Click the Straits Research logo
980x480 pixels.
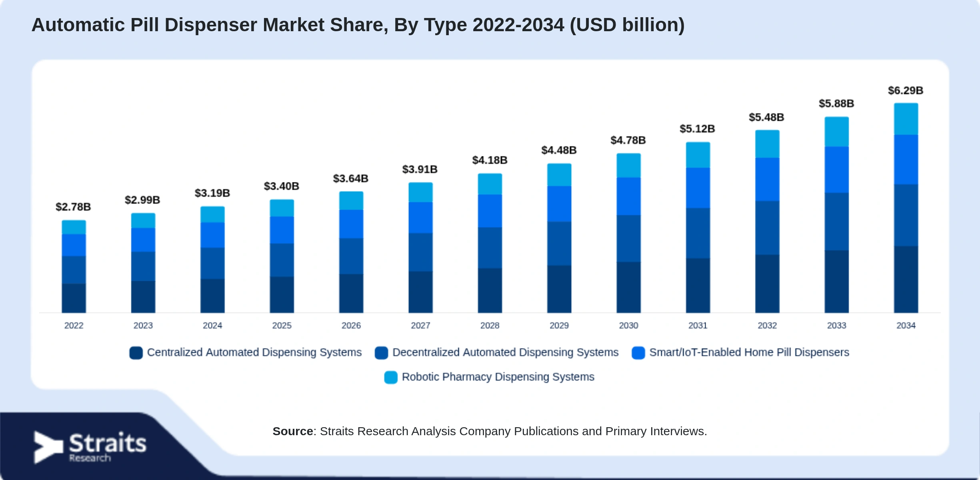point(90,447)
